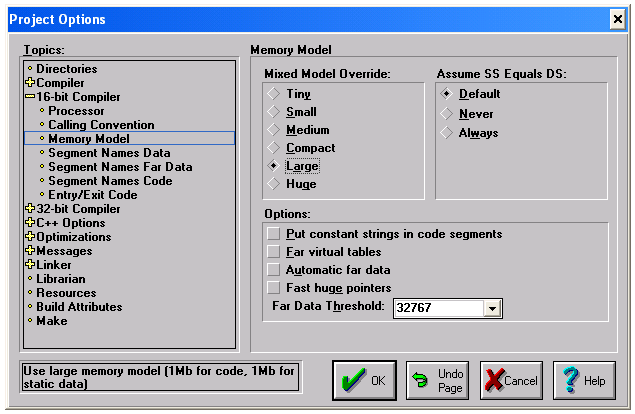The width and height of the screenshot is (635, 414).
Task: Set Assume SS Equals DS to Always
Action: tap(446, 132)
